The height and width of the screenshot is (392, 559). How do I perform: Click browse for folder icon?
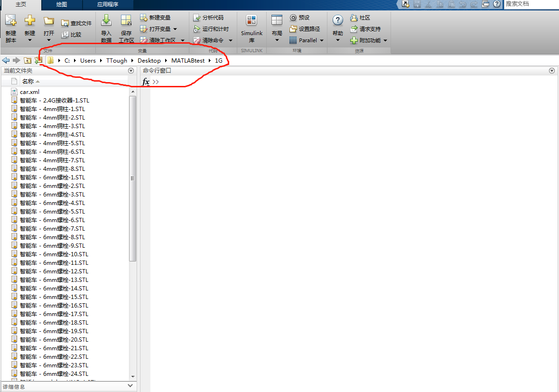pyautogui.click(x=38, y=60)
